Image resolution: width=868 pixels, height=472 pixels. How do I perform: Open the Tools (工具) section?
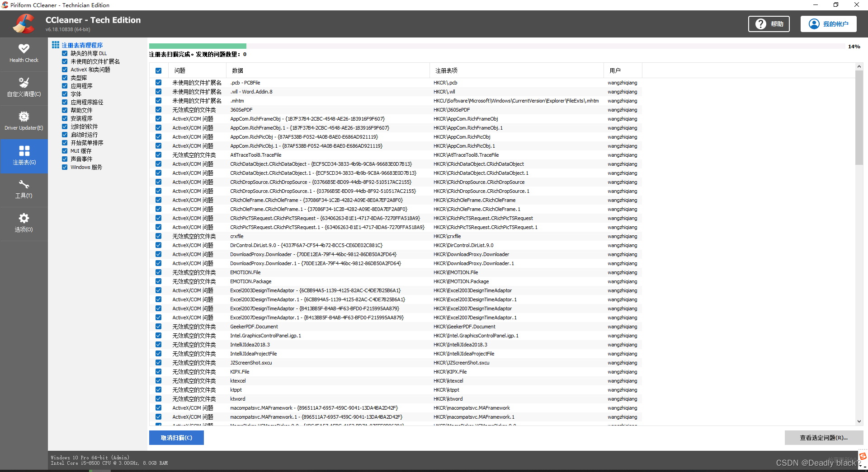(x=24, y=190)
